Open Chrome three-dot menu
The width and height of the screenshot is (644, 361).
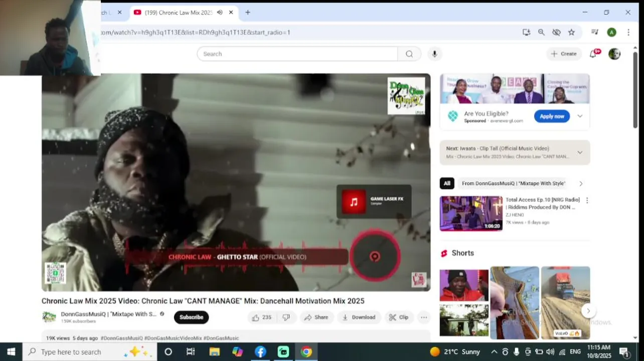coord(628,32)
